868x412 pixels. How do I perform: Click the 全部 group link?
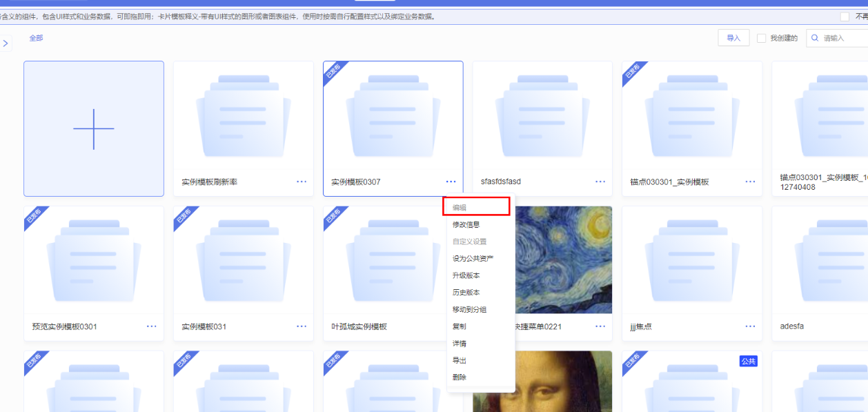point(36,38)
